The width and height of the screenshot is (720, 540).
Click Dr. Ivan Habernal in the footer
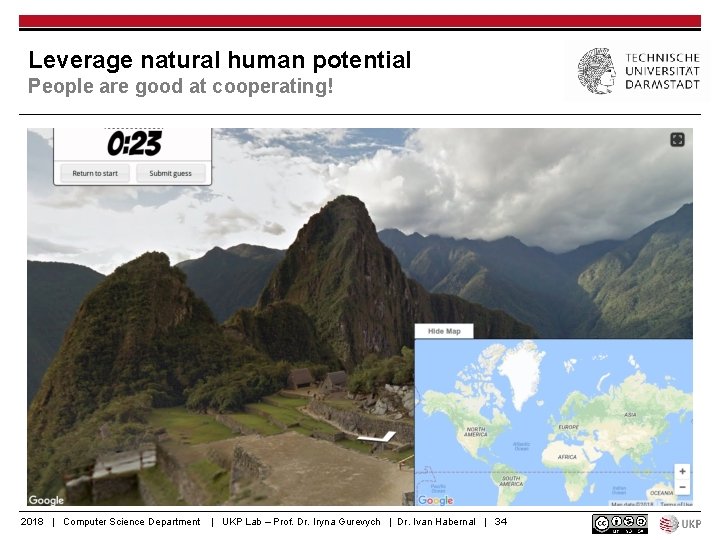pyautogui.click(x=436, y=522)
